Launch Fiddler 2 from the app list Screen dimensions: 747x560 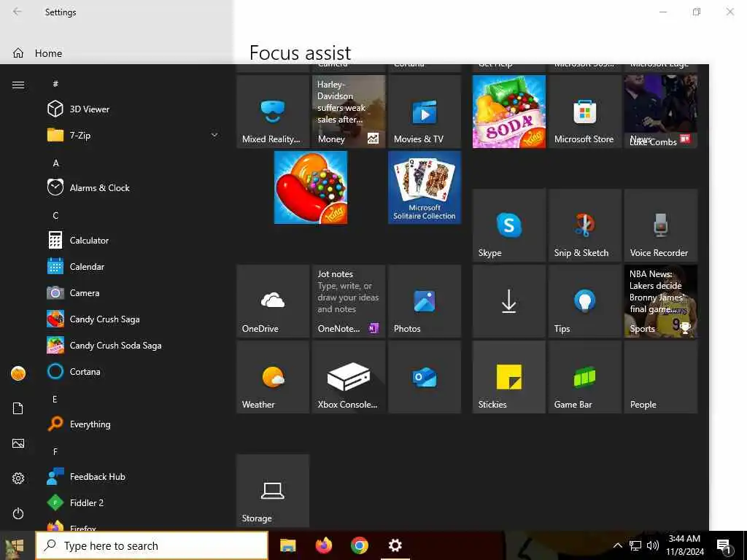[131, 502]
